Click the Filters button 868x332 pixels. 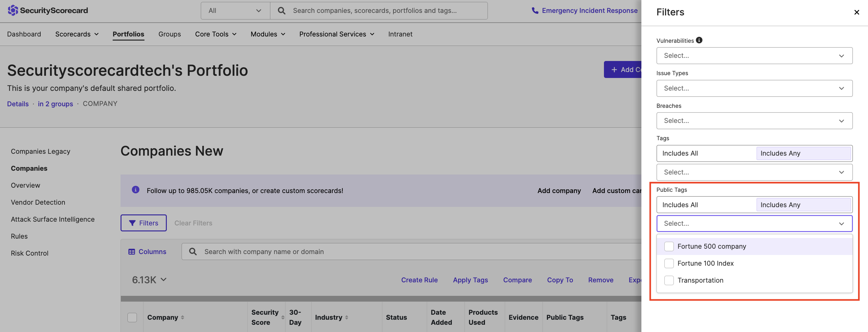click(x=144, y=223)
